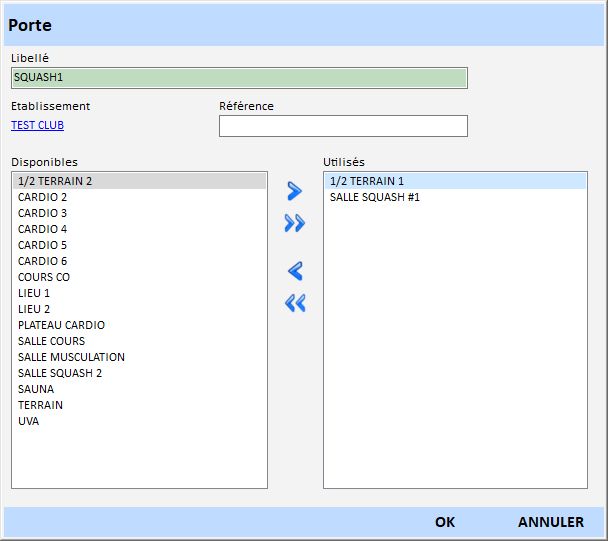The height and width of the screenshot is (541, 608).
Task: Select PLATEAU CARDIO list entry
Action: click(61, 325)
